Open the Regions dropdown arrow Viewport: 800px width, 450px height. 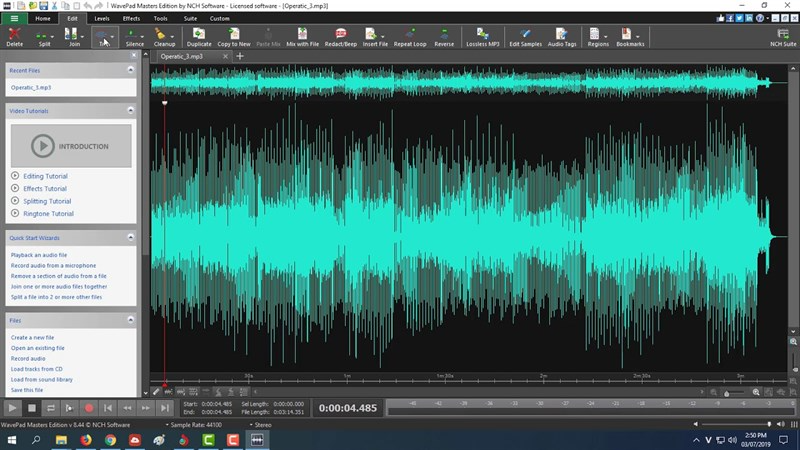coord(606,37)
